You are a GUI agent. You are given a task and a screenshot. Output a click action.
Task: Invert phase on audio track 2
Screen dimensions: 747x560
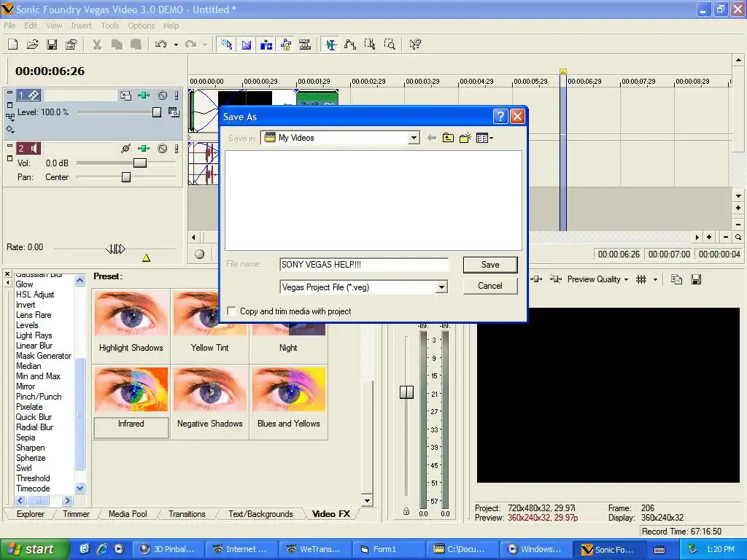(125, 149)
